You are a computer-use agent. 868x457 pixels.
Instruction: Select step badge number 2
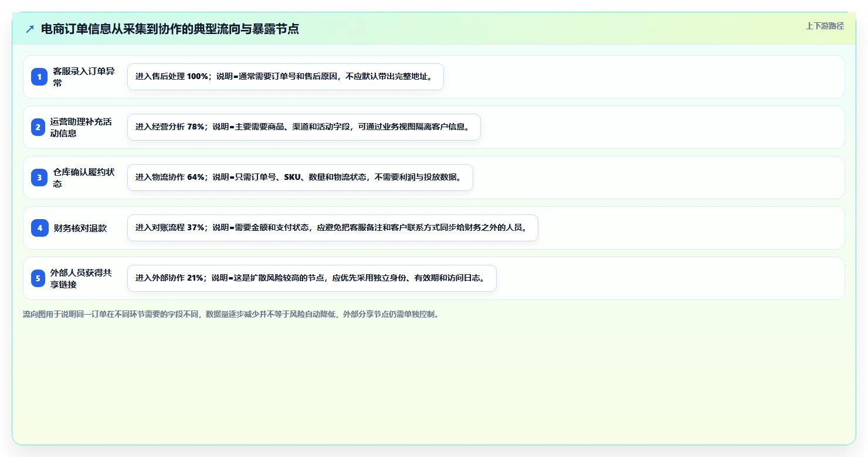(38, 127)
